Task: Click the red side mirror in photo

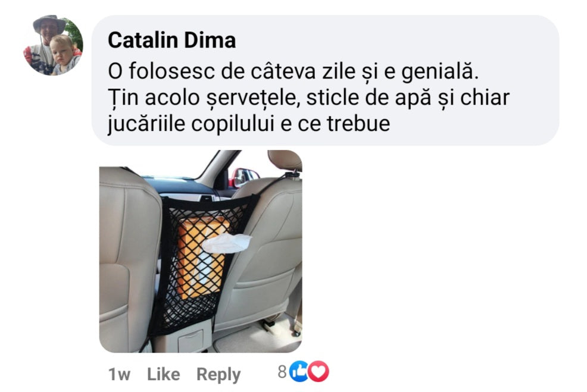Action: (243, 177)
